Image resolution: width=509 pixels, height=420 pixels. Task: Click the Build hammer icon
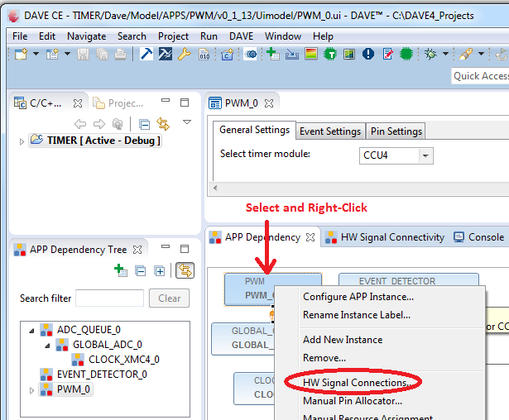146,54
